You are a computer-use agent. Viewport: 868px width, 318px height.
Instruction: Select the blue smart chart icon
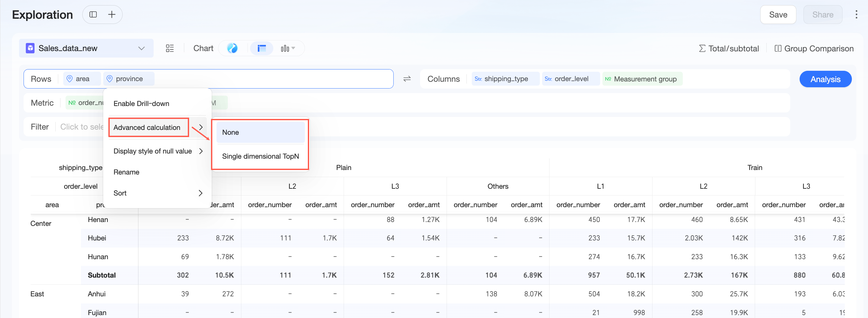[232, 48]
